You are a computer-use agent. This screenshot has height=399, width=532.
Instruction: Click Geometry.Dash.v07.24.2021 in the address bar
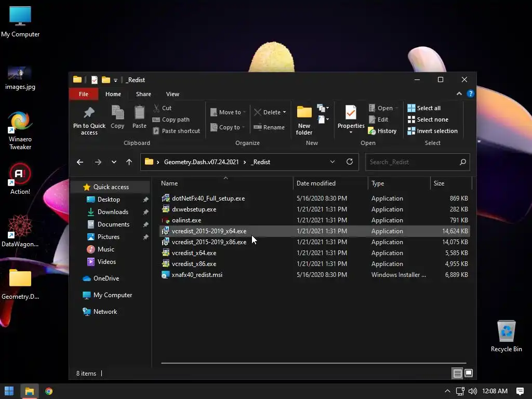point(201,162)
